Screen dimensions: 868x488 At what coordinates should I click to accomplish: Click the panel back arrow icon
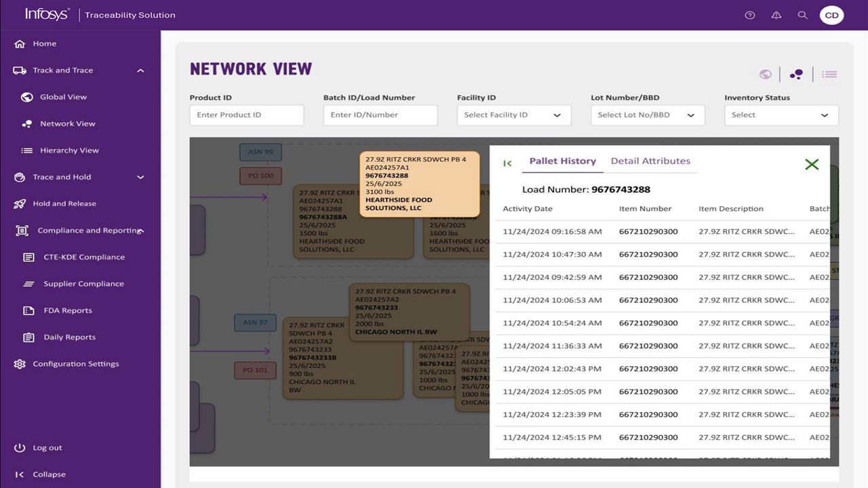click(x=507, y=163)
